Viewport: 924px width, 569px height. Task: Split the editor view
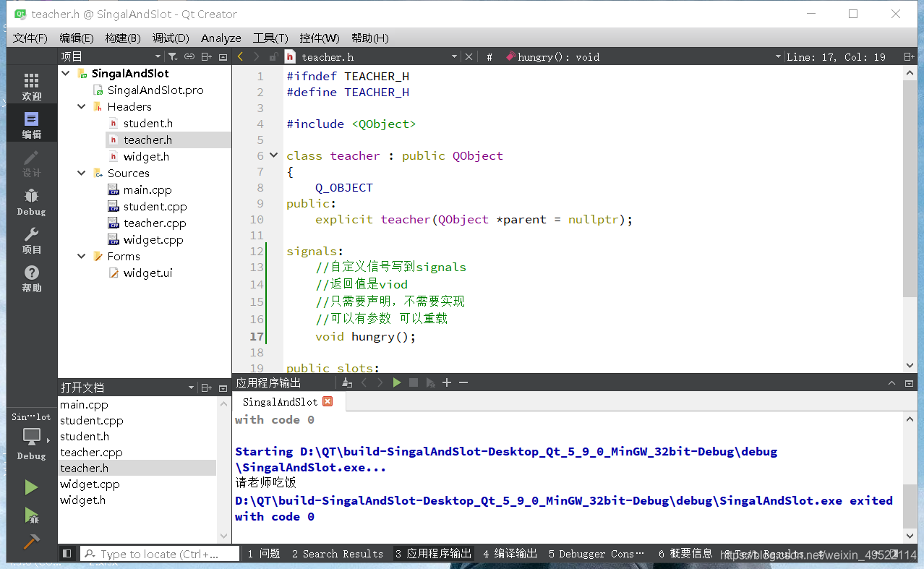[x=909, y=56]
